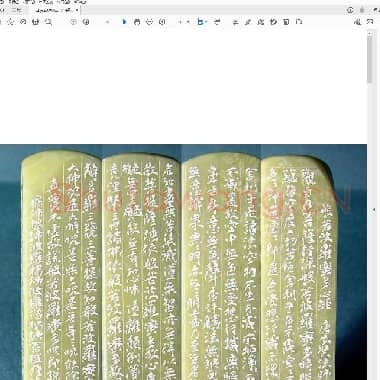Open the notifications bell icon
This screenshot has height=380, width=380.
[x=362, y=10]
